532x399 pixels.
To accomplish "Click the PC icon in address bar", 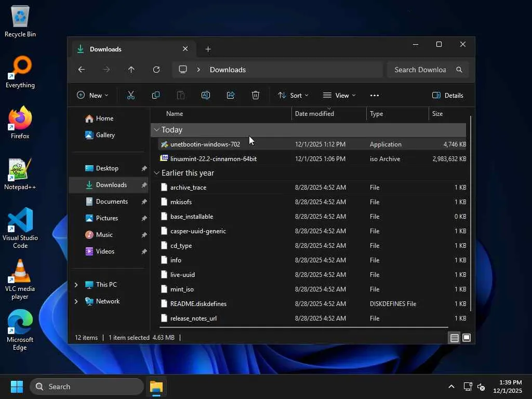I will (183, 70).
